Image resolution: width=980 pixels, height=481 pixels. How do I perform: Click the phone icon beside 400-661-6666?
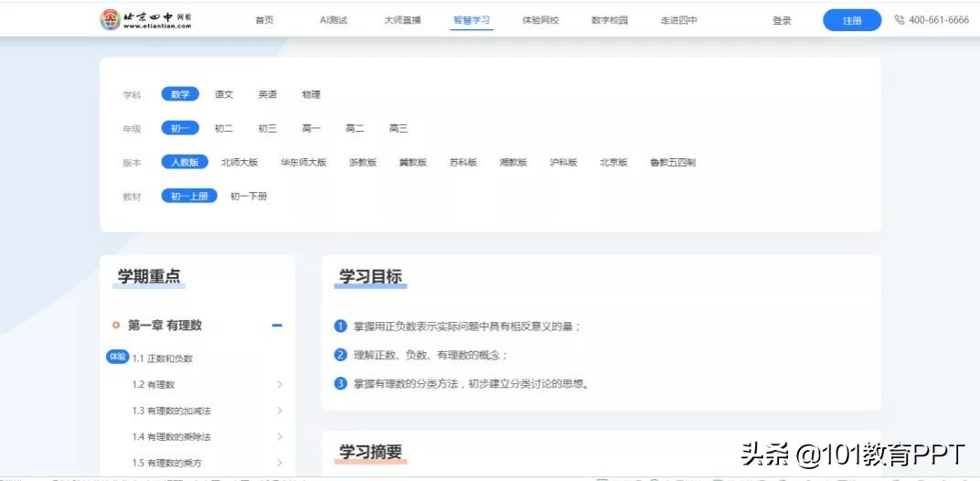(900, 20)
